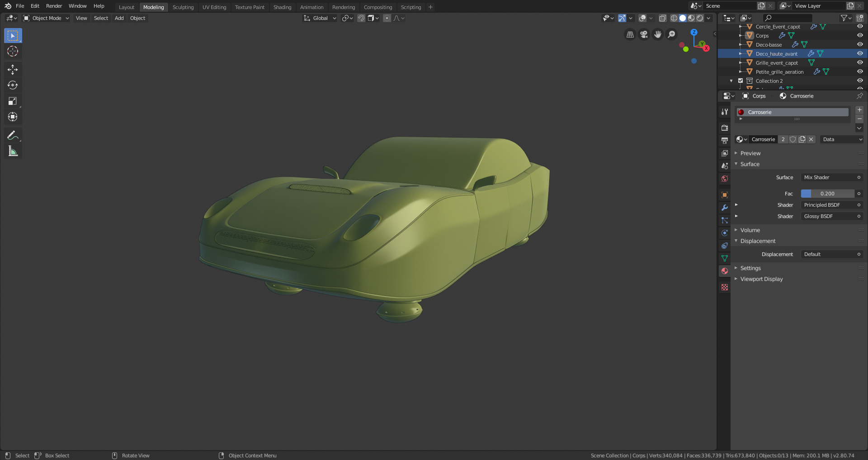Select the Rotate tool
This screenshot has height=460, width=868.
click(x=13, y=85)
